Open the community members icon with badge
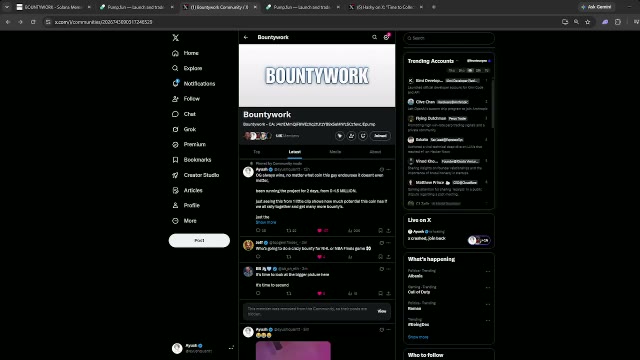This screenshot has height=360, width=640. (386, 37)
